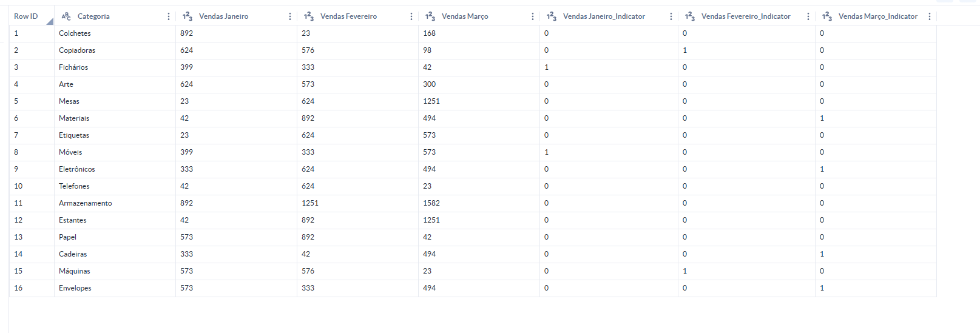Open the three-dot menu for Categoria column
Screen dimensions: 980x333
(169, 16)
